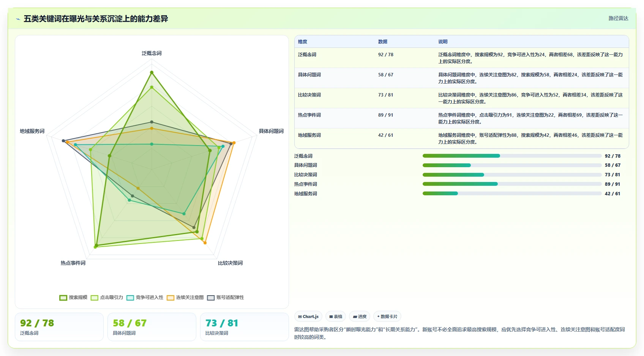Toggle the 搜索规模 legend series
Image resolution: width=644 pixels, height=356 pixels.
coord(73,297)
